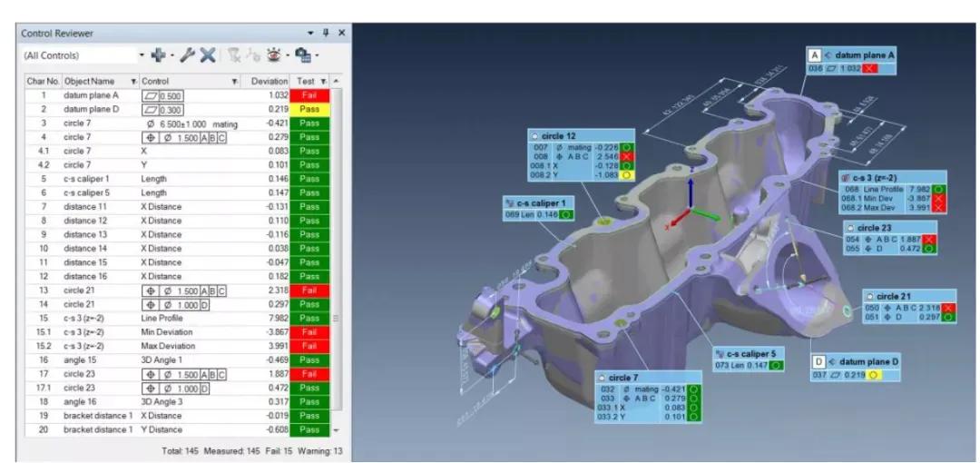Image resolution: width=980 pixels, height=463 pixels.
Task: Click green icon beside mating -0.421 in circle 7
Action: point(693,389)
